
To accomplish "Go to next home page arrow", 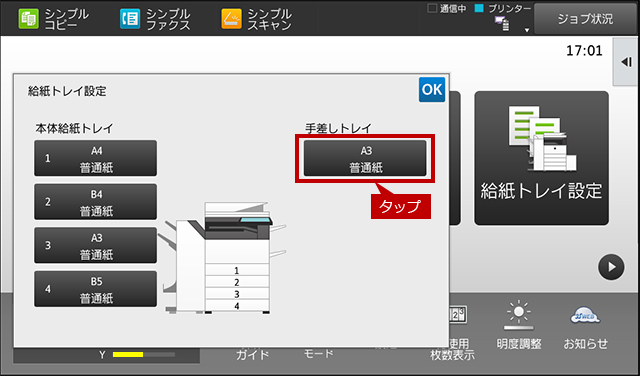I will click(611, 267).
